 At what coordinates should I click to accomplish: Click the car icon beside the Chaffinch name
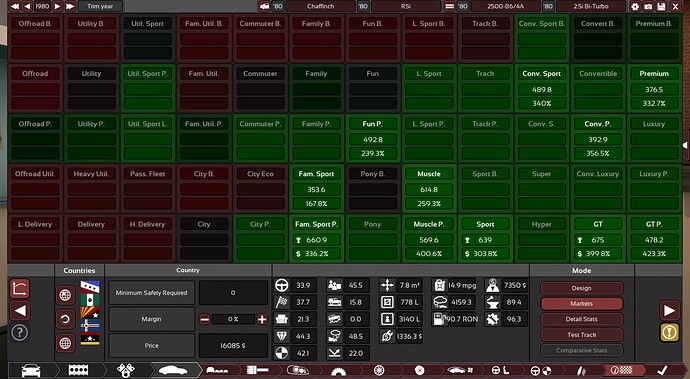tap(264, 6)
